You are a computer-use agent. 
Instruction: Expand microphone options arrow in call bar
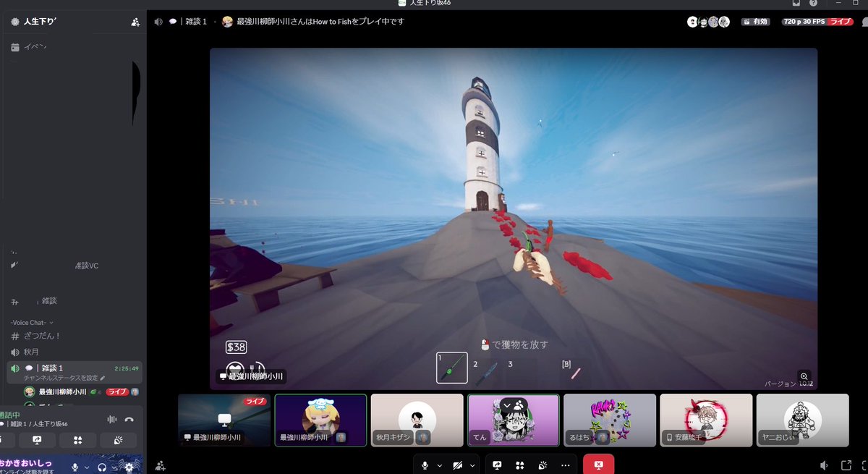439,465
